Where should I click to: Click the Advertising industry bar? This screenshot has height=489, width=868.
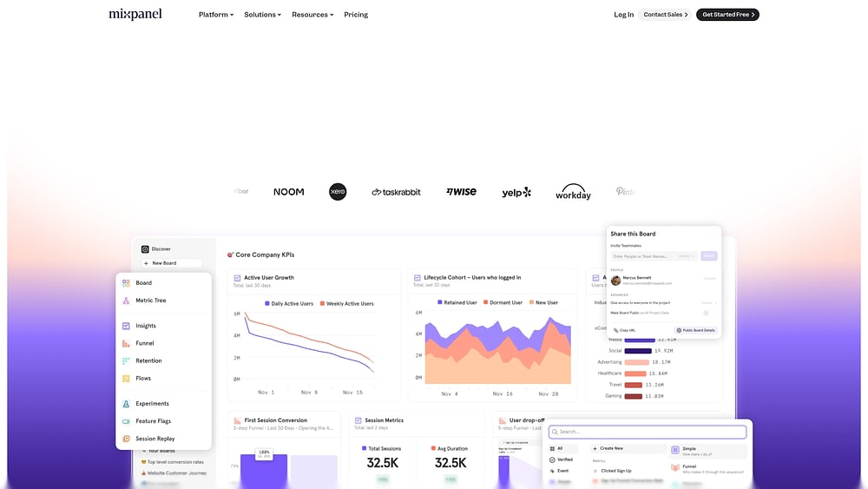636,362
